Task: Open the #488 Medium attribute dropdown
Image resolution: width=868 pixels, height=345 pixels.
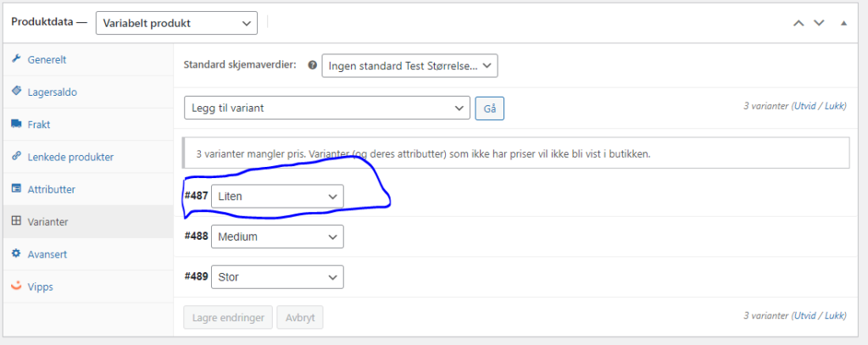Action: (277, 236)
